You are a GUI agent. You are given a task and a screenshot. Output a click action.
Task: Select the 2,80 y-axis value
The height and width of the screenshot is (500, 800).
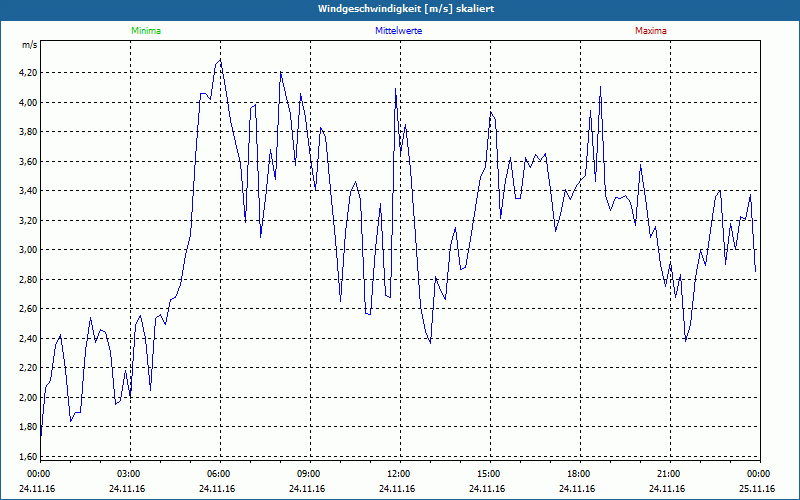pyautogui.click(x=28, y=280)
